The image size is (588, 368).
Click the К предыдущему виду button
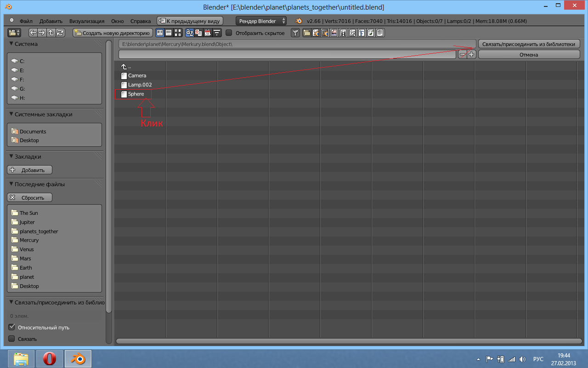(x=190, y=21)
